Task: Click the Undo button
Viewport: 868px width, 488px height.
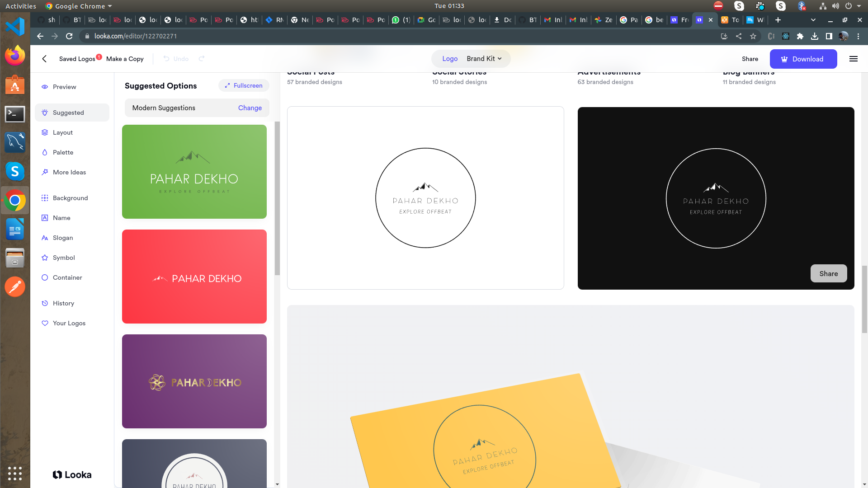Action: (176, 59)
